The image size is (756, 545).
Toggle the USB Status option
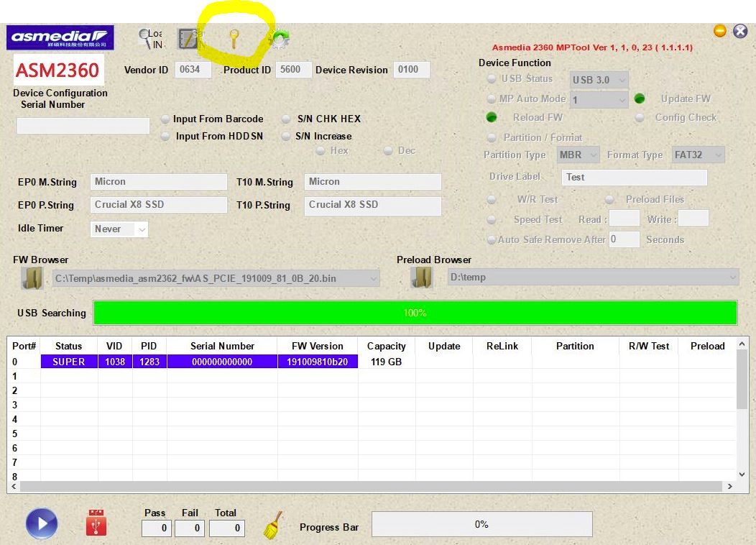(492, 78)
